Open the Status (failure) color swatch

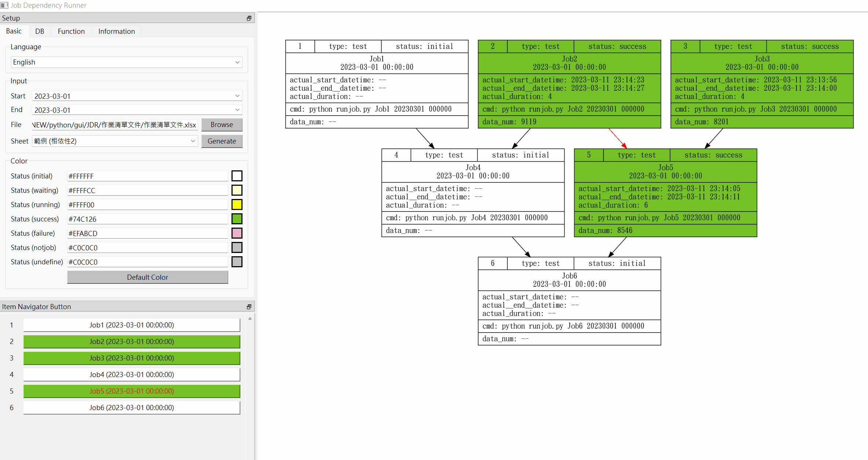click(237, 233)
